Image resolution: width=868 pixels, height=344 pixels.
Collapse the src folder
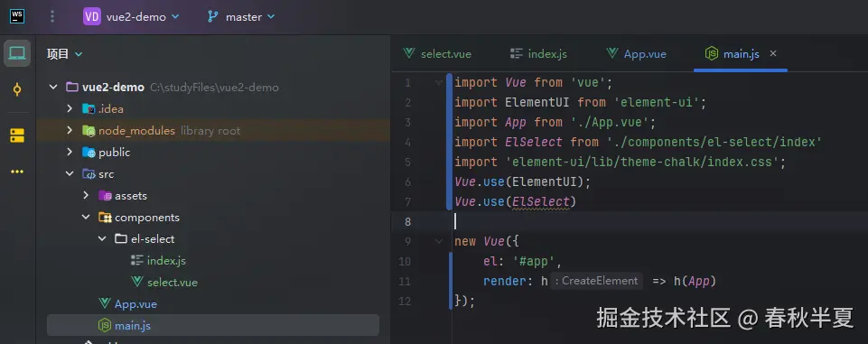70,173
